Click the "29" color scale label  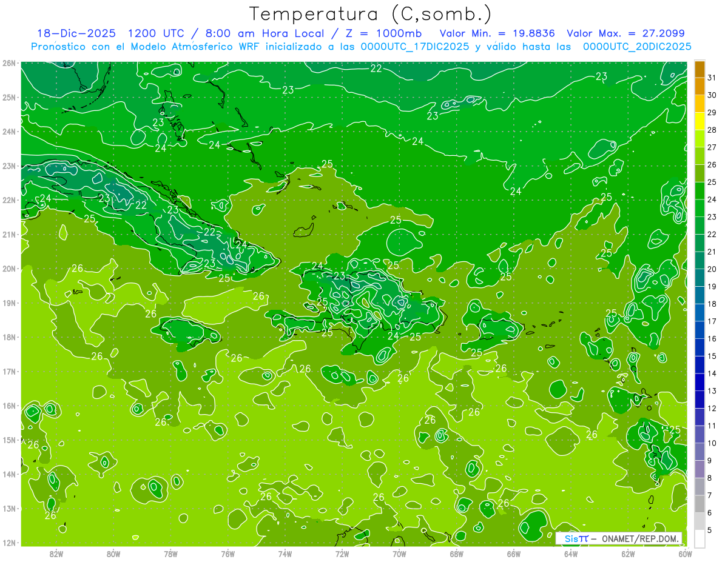(x=712, y=113)
